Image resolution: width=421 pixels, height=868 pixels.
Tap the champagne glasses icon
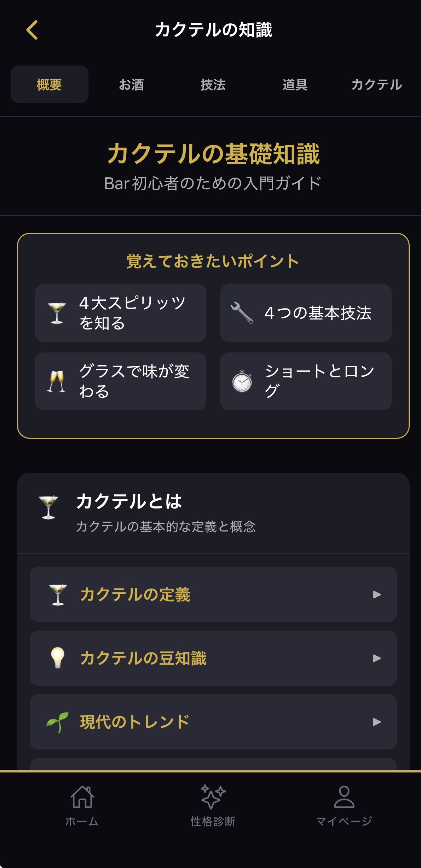point(57,381)
